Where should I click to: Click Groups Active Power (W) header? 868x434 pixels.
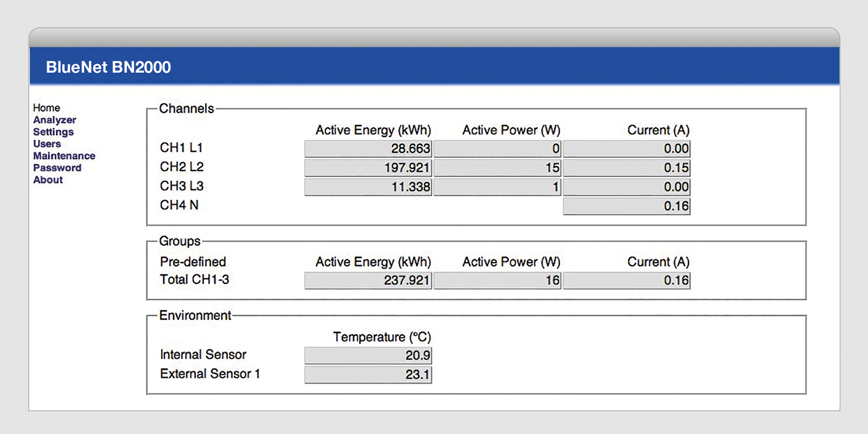pyautogui.click(x=511, y=262)
